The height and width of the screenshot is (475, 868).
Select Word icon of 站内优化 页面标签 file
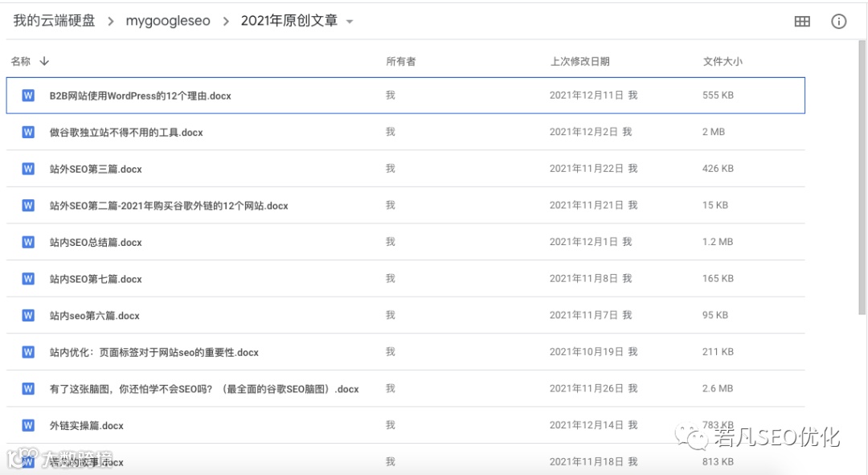28,352
